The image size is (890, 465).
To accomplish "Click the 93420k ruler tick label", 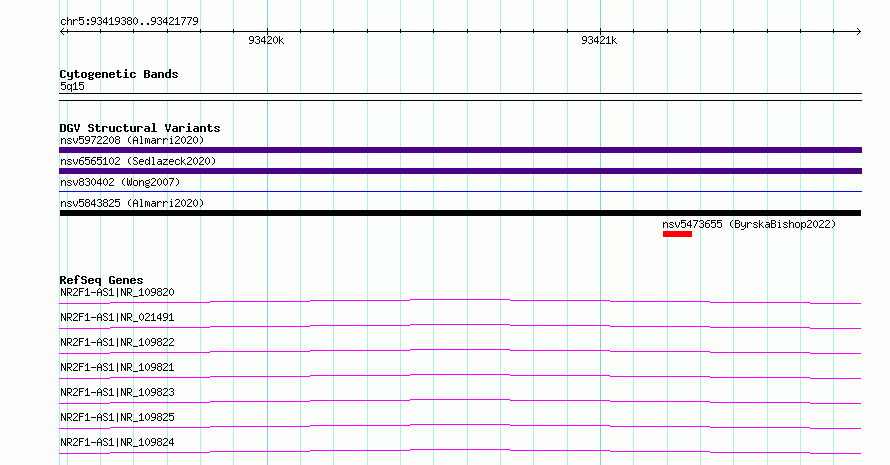I will click(266, 40).
